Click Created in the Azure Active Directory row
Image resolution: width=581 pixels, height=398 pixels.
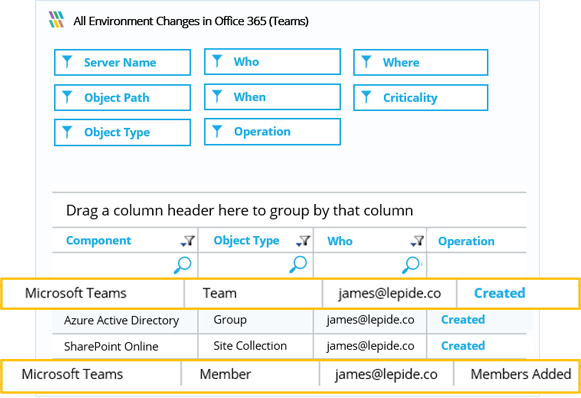click(463, 319)
